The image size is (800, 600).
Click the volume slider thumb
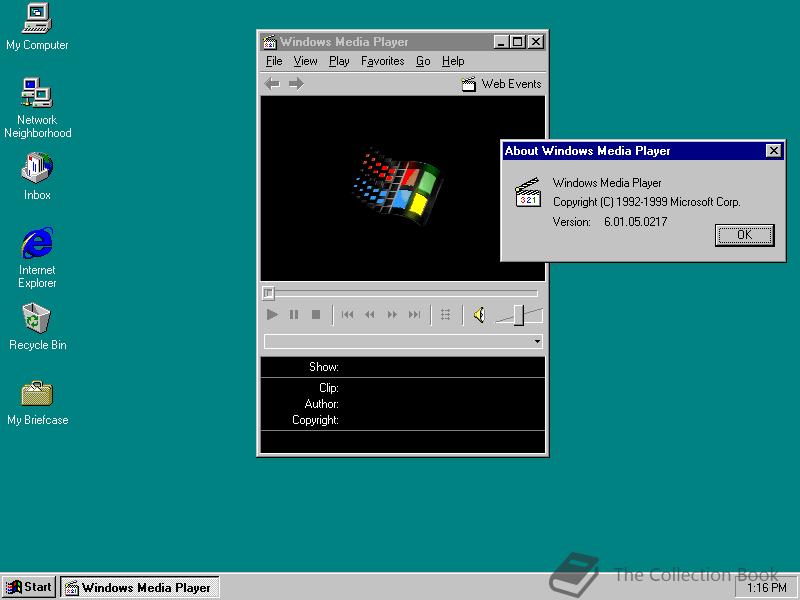pos(518,315)
